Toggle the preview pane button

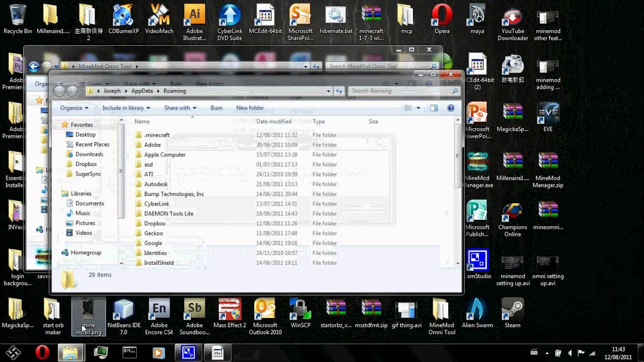(434, 108)
